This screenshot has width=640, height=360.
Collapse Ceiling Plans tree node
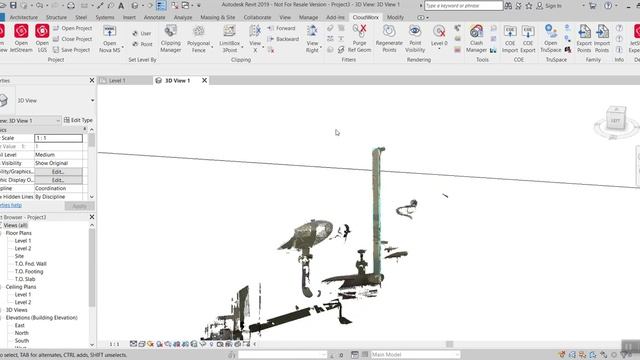1,287
